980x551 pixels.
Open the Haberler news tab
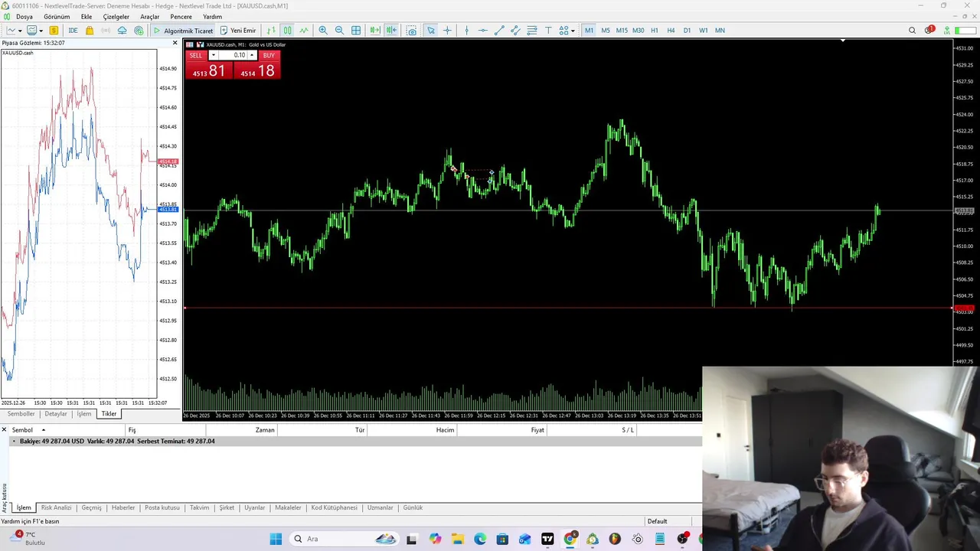[123, 507]
